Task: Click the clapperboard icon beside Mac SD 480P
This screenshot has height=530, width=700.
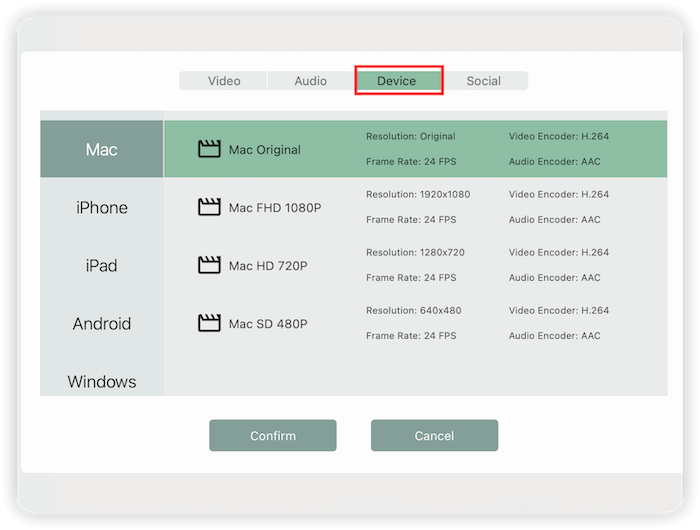Action: tap(209, 324)
